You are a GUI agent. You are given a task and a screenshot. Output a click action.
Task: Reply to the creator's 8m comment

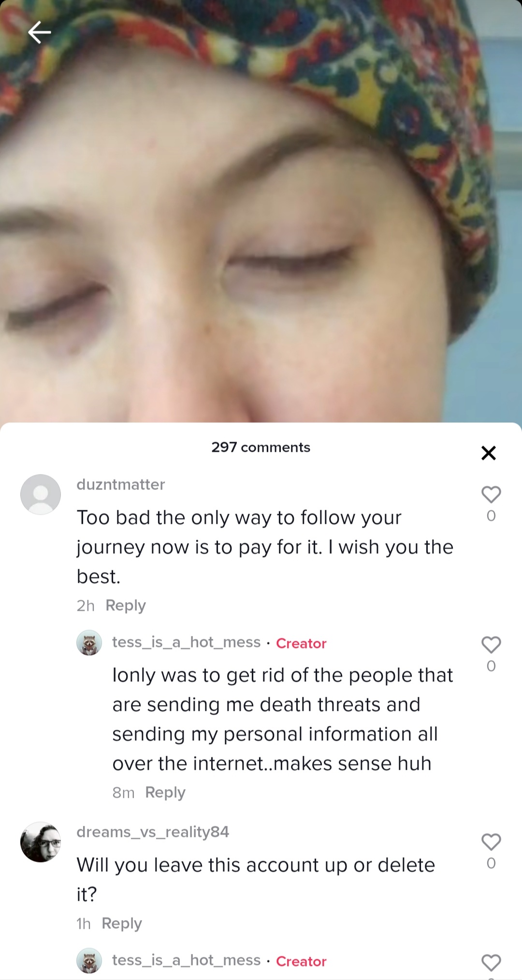pyautogui.click(x=165, y=793)
